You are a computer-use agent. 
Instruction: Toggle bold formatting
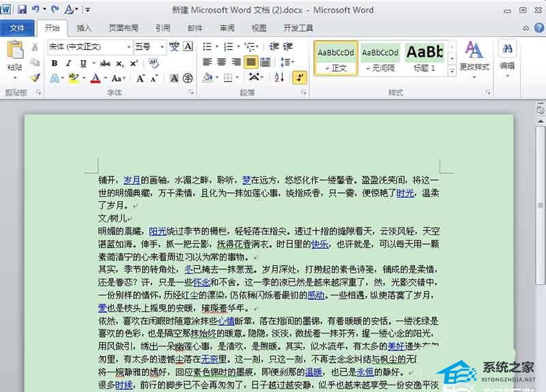[x=55, y=63]
